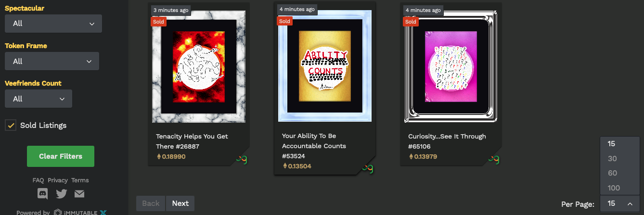The height and width of the screenshot is (215, 644).
Task: Click the Ethereum icon beside 0.18990
Action: pyautogui.click(x=158, y=156)
